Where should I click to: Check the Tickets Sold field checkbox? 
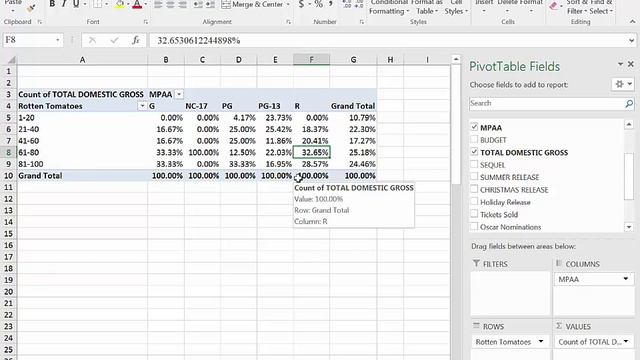pyautogui.click(x=474, y=214)
